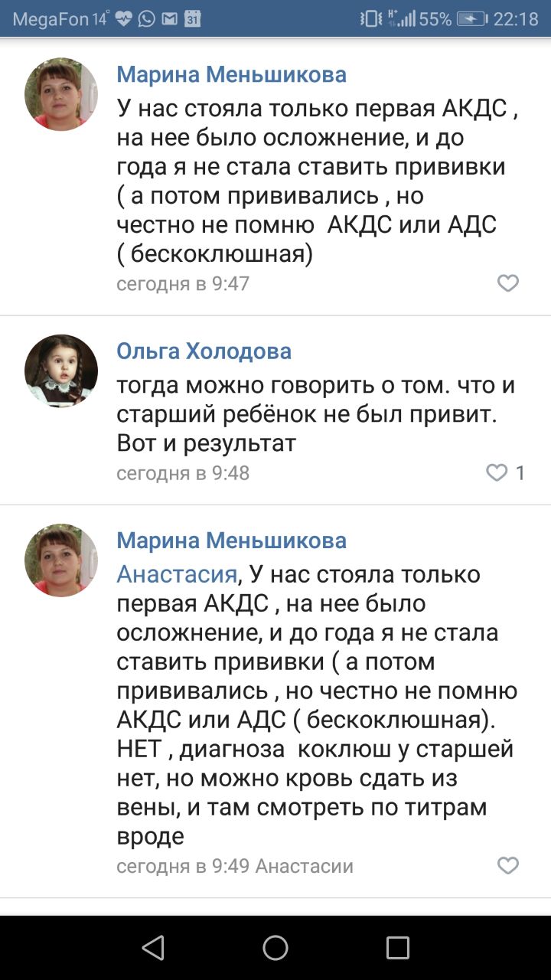551x980 pixels.
Task: Open Marina's avatar in third comment
Action: tap(61, 560)
